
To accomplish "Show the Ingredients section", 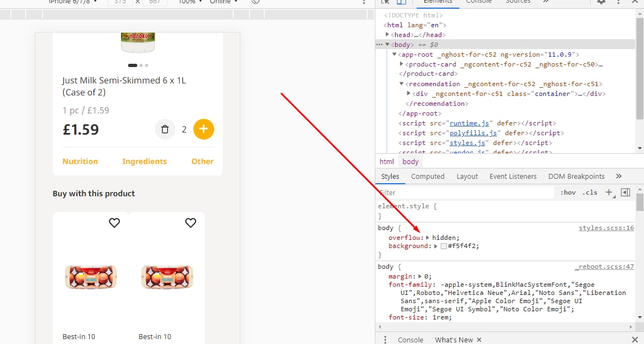I will click(144, 161).
